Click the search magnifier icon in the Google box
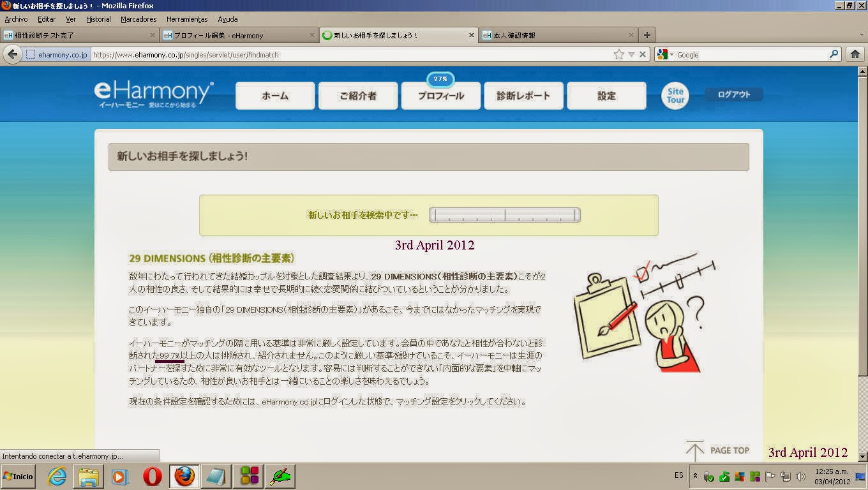 (834, 55)
